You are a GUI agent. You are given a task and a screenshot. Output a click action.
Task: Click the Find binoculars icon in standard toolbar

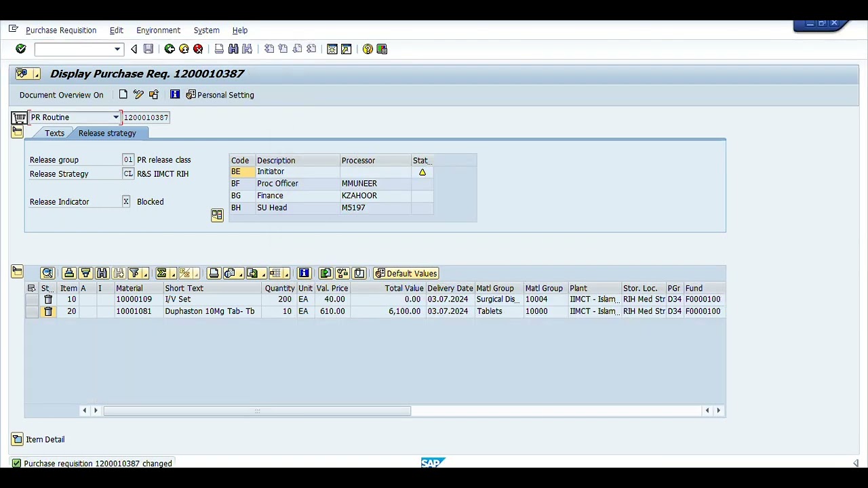tap(233, 49)
